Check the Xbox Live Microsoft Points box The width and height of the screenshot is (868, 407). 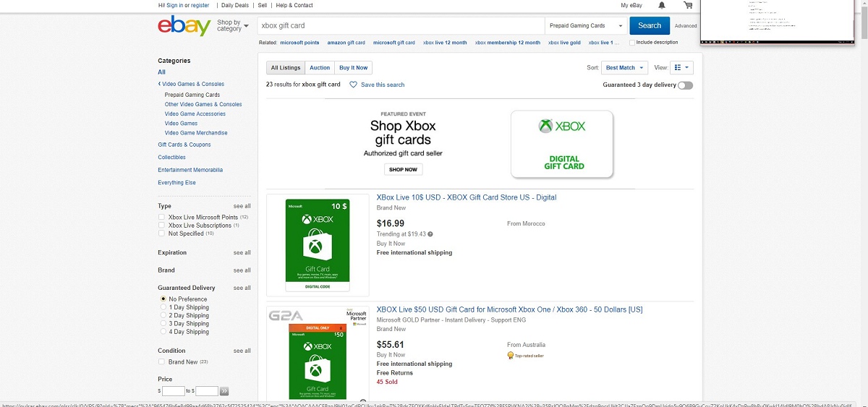(161, 217)
